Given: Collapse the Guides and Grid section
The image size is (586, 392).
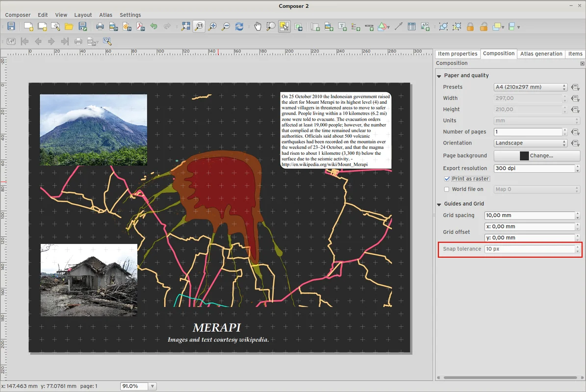Looking at the screenshot, I should point(439,204).
